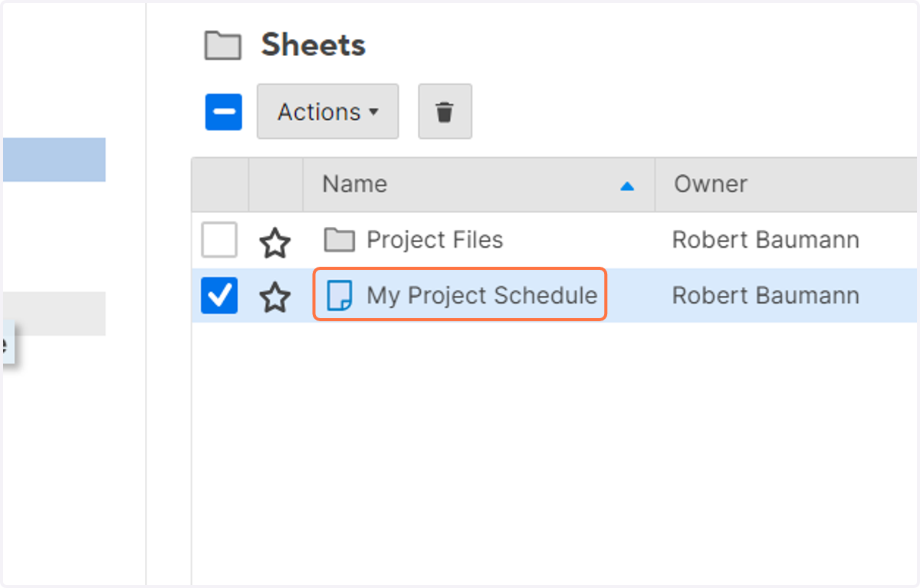Click the Sheets folder icon in header
This screenshot has width=920, height=588.
pyautogui.click(x=223, y=46)
